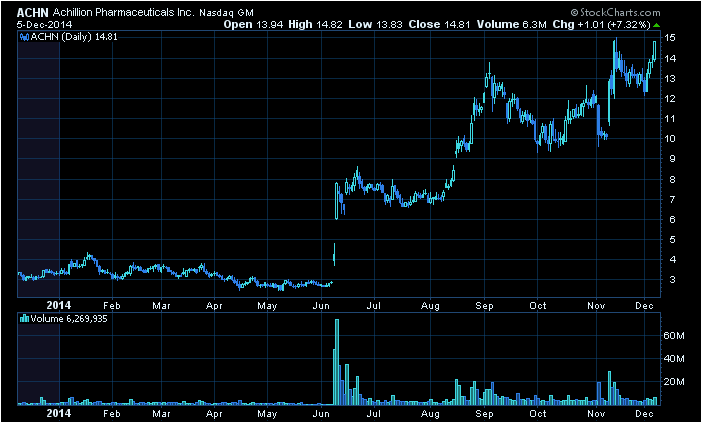The height and width of the screenshot is (423, 702).
Task: Click the High 14.82 value
Action: (x=315, y=25)
